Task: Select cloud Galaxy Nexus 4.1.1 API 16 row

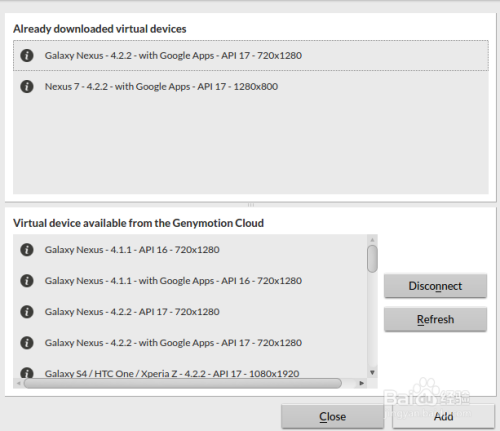Action: pyautogui.click(x=190, y=250)
